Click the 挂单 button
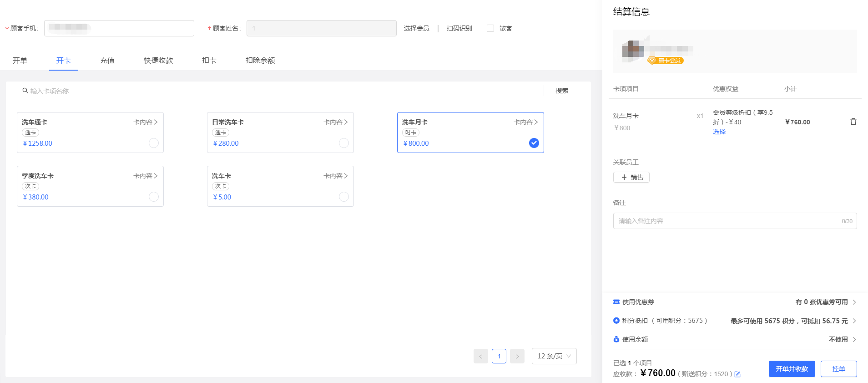868x383 pixels. click(x=839, y=369)
